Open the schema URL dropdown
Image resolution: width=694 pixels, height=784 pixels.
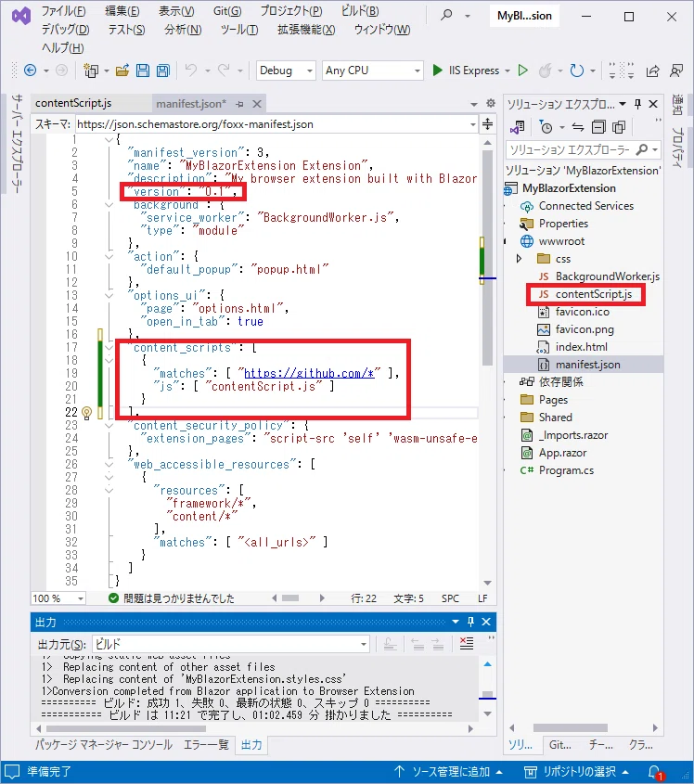click(472, 124)
